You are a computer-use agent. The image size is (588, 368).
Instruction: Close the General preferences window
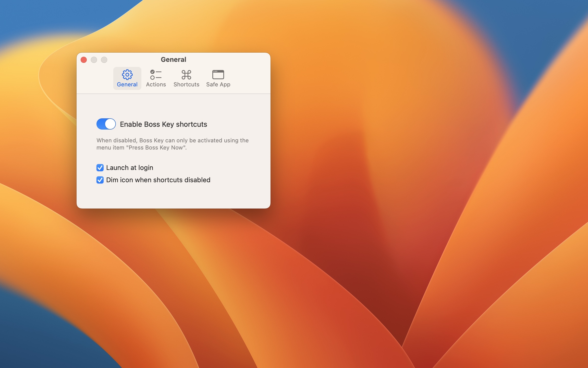pos(84,60)
